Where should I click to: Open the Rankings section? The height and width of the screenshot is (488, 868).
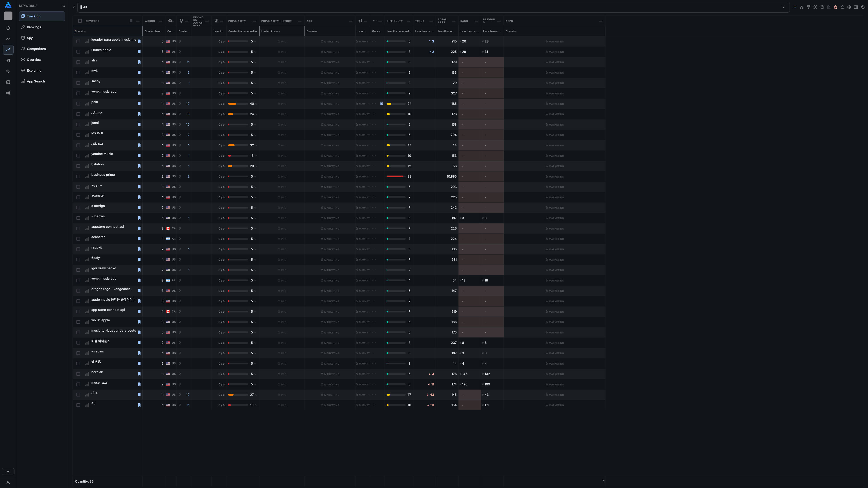34,27
